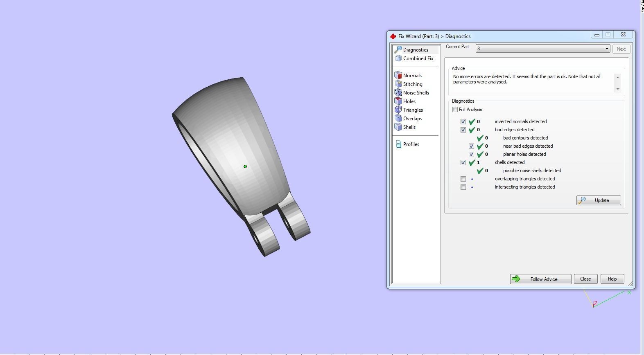644x355 pixels.
Task: Click the Update button
Action: tap(599, 200)
